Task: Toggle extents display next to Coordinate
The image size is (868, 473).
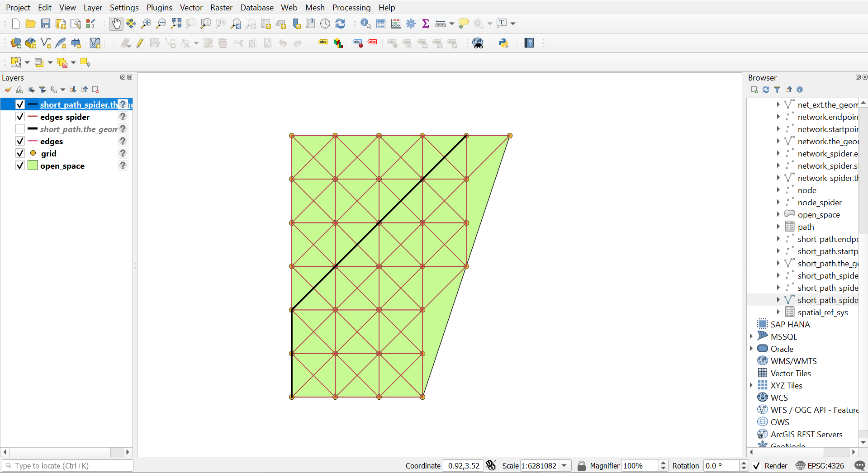Action: coord(491,465)
